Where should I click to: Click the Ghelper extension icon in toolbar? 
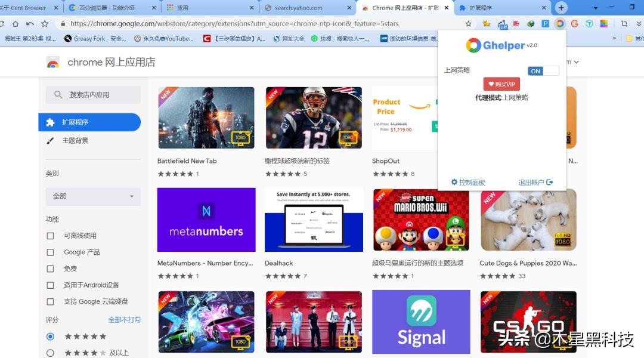pyautogui.click(x=559, y=24)
